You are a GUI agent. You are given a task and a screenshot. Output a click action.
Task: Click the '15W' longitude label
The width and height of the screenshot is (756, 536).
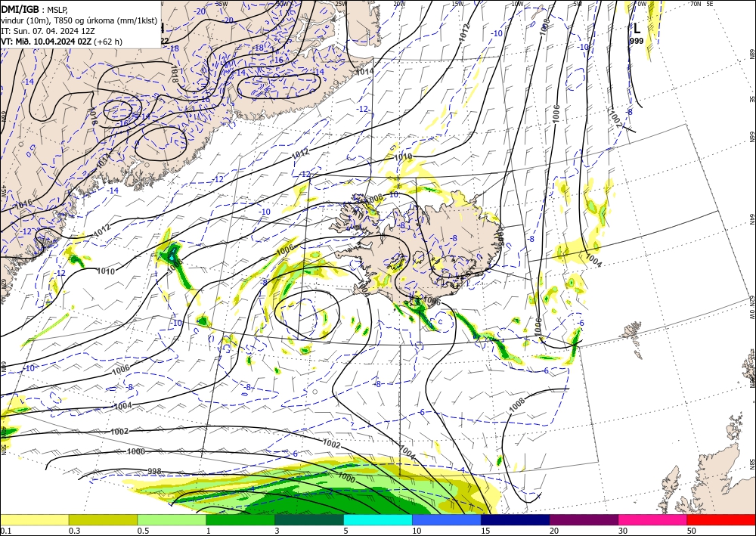click(x=458, y=4)
